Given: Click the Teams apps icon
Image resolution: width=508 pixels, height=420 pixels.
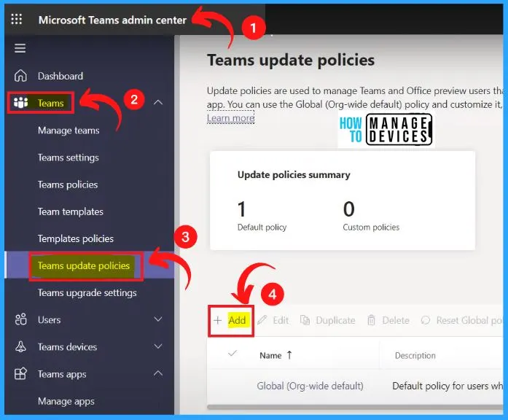Looking at the screenshot, I should (20, 373).
